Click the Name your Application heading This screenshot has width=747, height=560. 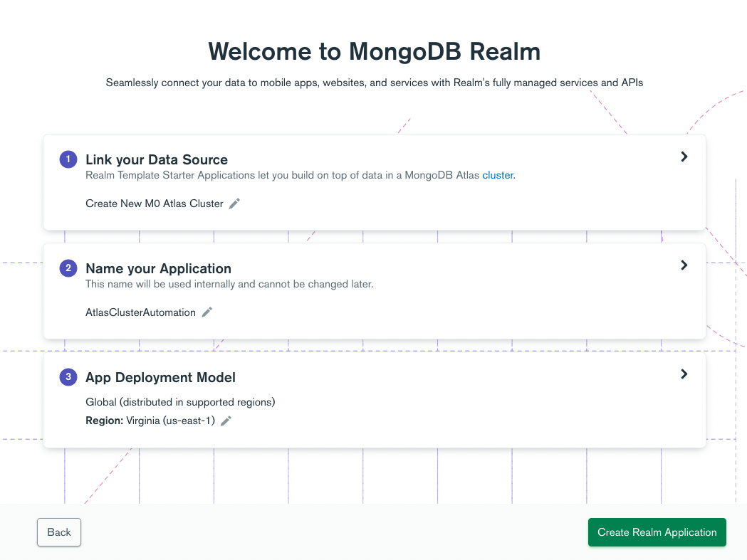tap(159, 268)
